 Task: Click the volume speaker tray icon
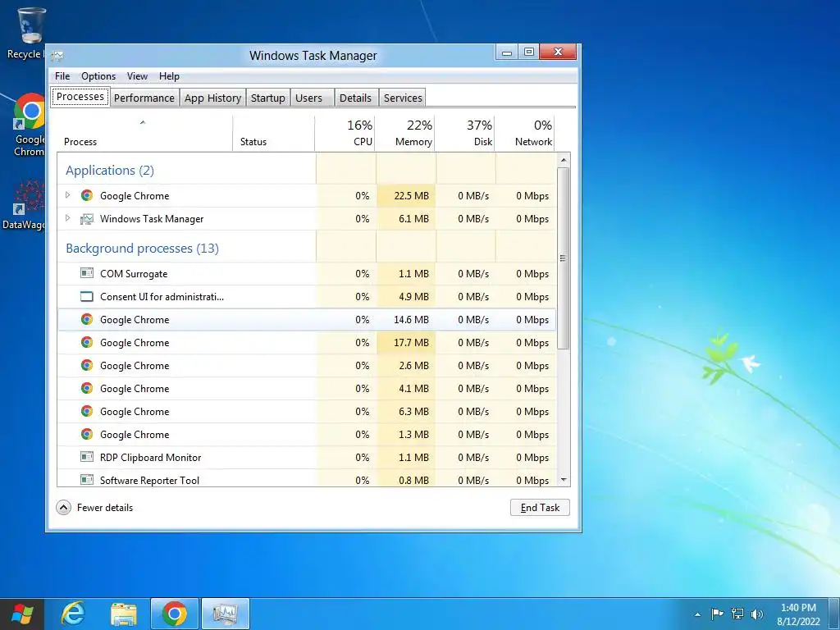pyautogui.click(x=757, y=614)
